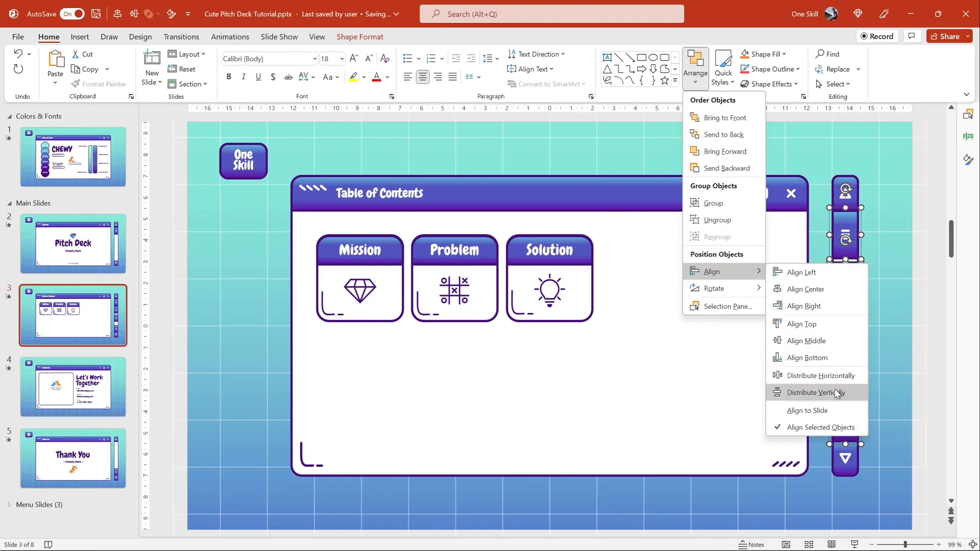Viewport: 980px width, 551px height.
Task: Select slide 4 thumbnail Let's Work Together
Action: (x=73, y=386)
